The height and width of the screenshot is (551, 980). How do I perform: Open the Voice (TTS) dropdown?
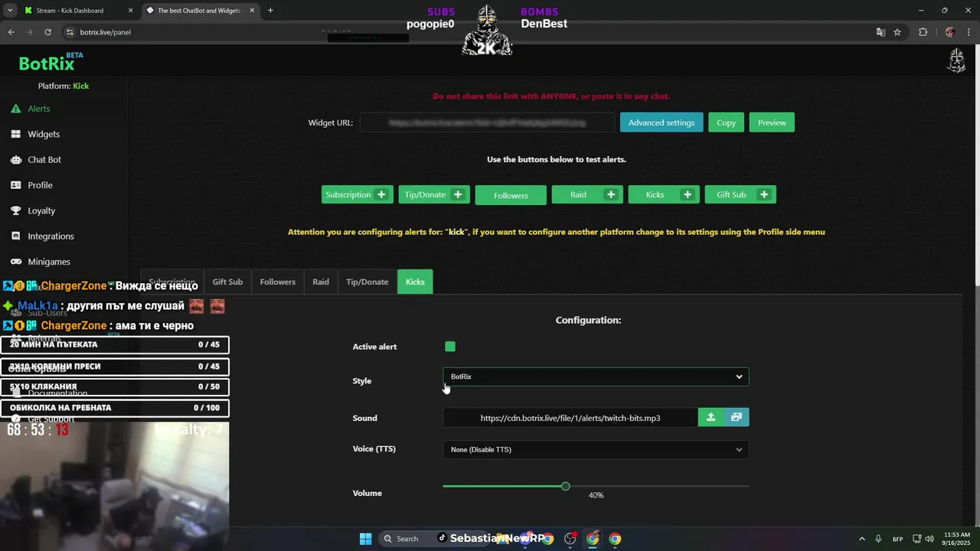coord(596,449)
